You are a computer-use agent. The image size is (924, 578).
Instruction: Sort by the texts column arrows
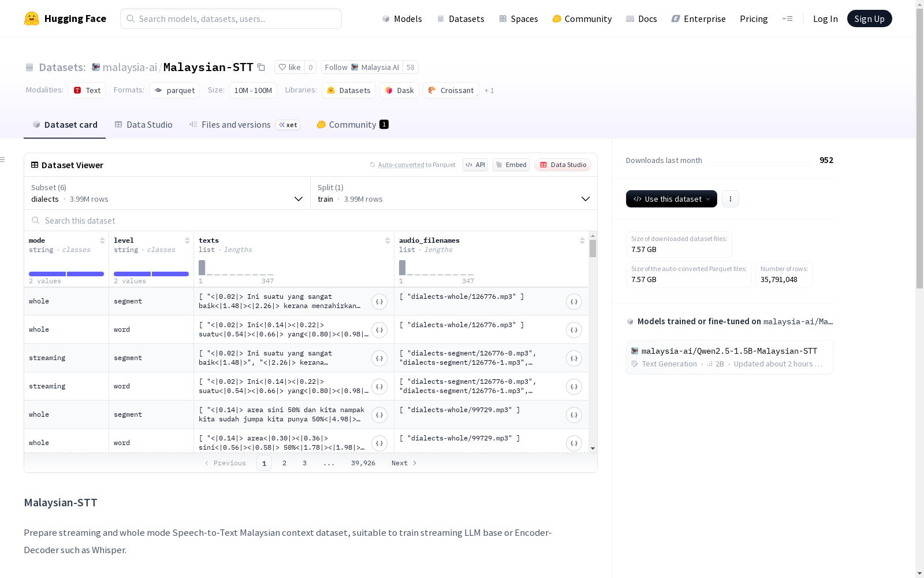coord(388,240)
